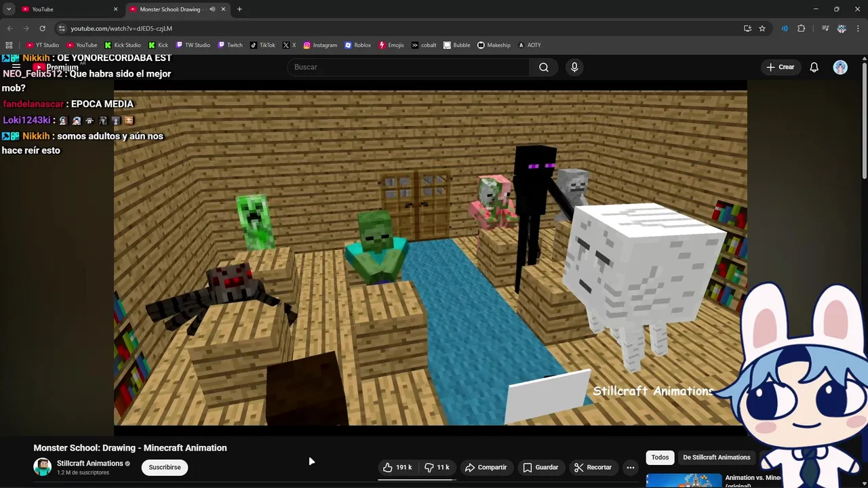Open the more actions ellipsis button
The height and width of the screenshot is (488, 868).
[631, 467]
